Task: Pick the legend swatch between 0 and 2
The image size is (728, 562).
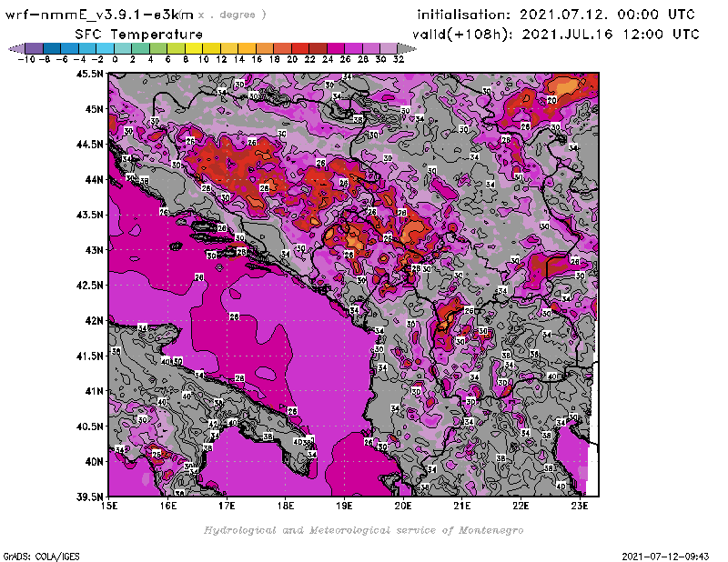Action: click(x=123, y=48)
